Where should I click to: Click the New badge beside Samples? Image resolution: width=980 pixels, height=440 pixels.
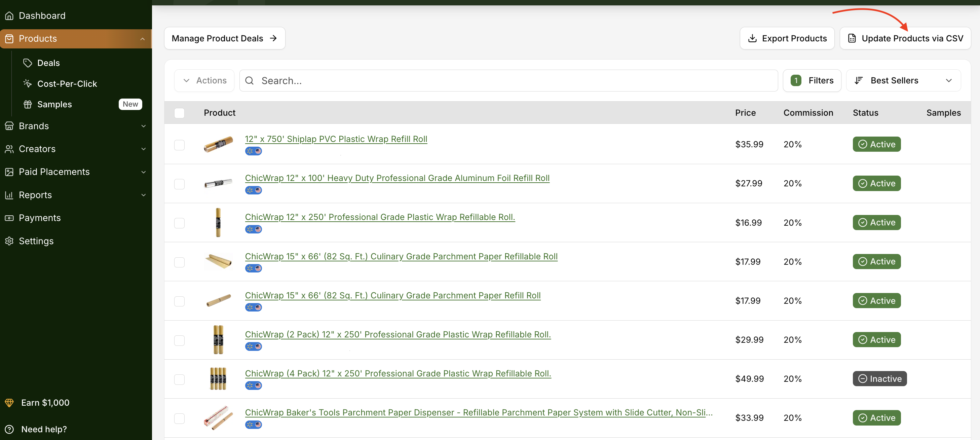tap(130, 104)
